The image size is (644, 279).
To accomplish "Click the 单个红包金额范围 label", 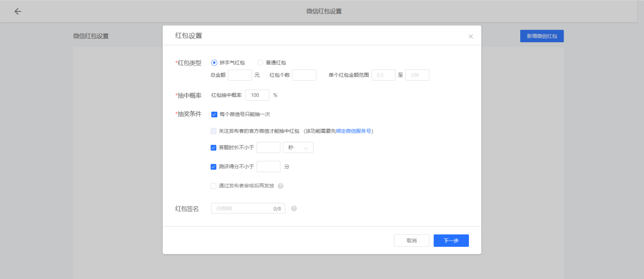I will (x=349, y=75).
